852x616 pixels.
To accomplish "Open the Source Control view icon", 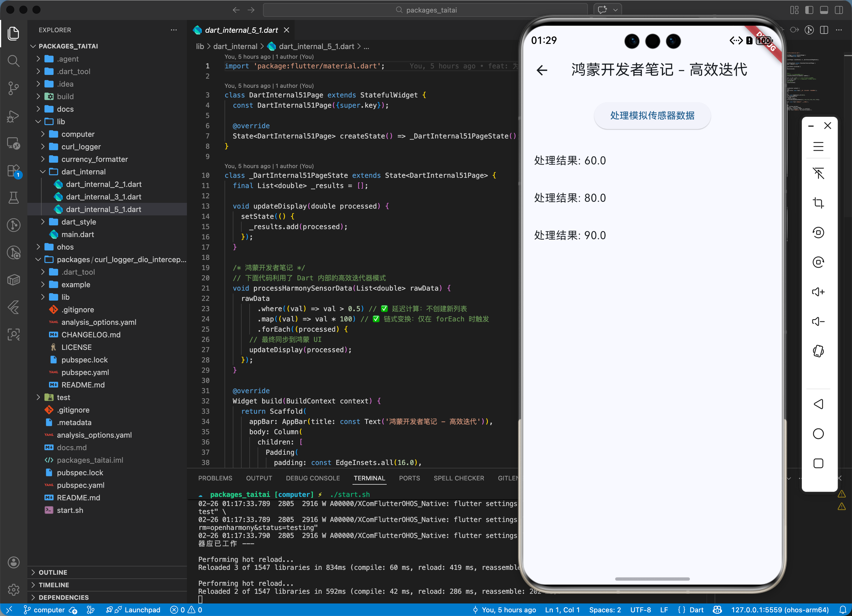I will tap(13, 88).
